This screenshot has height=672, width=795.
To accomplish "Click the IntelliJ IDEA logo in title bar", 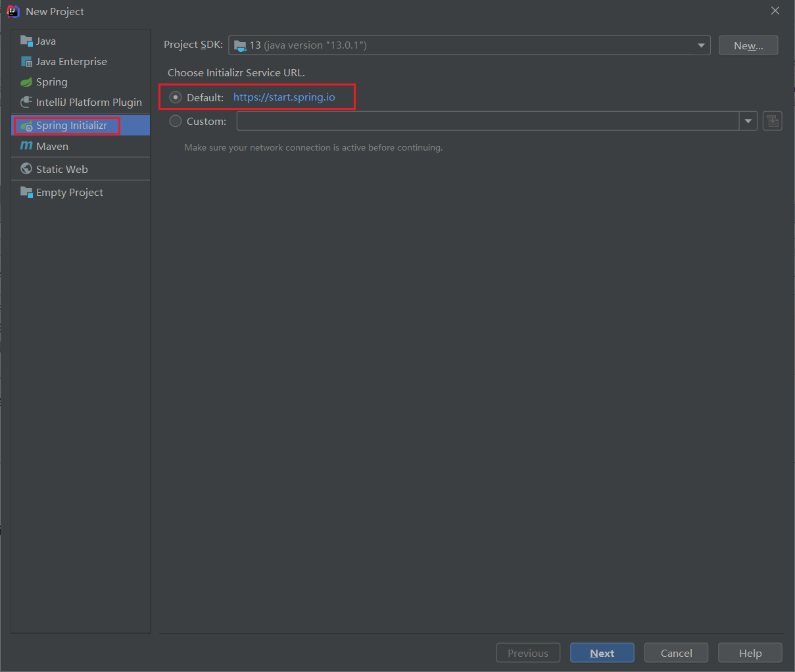I will (x=12, y=11).
